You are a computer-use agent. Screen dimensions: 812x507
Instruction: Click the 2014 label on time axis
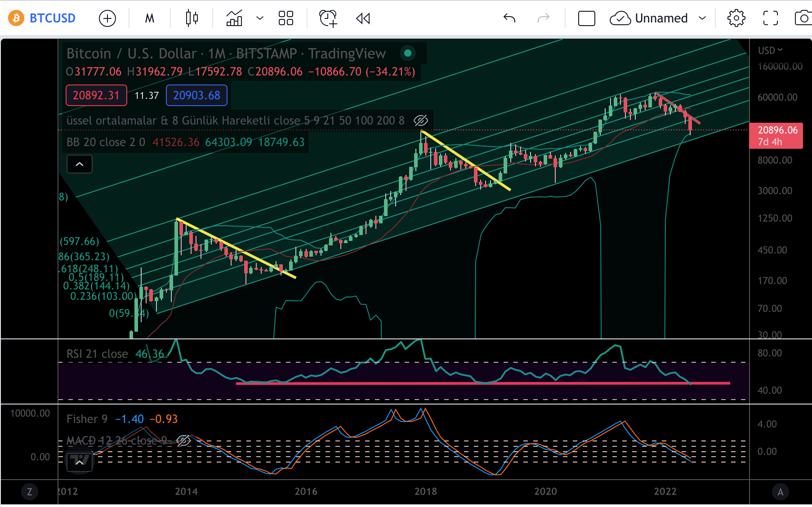pyautogui.click(x=186, y=491)
